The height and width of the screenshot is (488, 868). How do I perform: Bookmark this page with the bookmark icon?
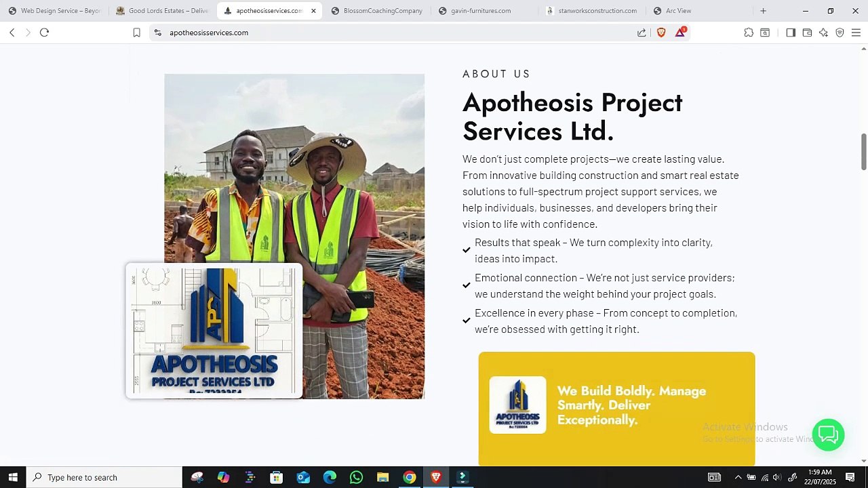[x=136, y=33]
